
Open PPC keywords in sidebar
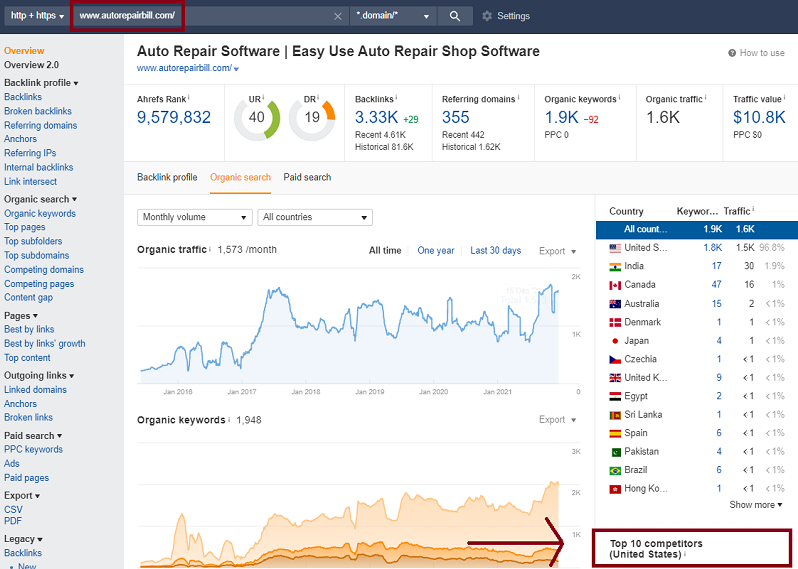pyautogui.click(x=34, y=449)
